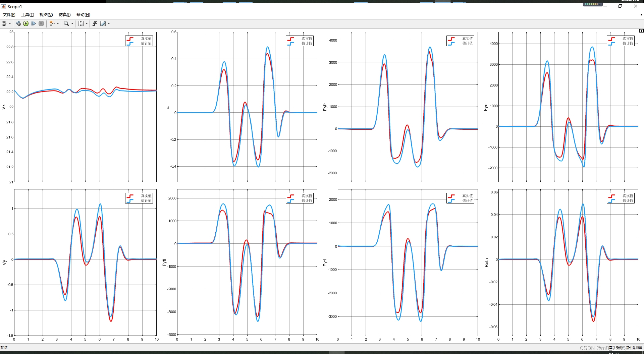This screenshot has width=644, height=354.
Task: Expand the Highlight Simulink Block dropdown arrow
Action: tap(58, 23)
